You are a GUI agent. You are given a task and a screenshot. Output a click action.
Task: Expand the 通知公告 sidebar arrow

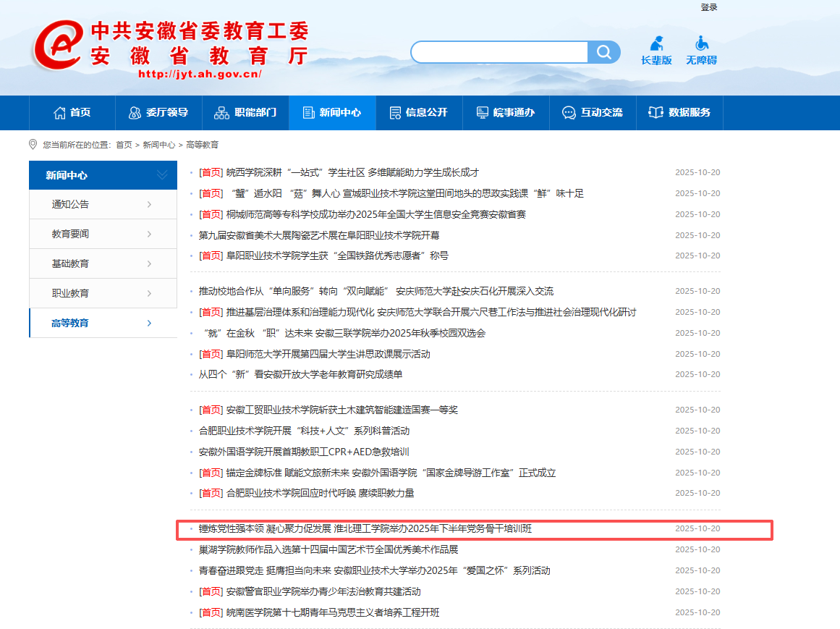(x=149, y=205)
